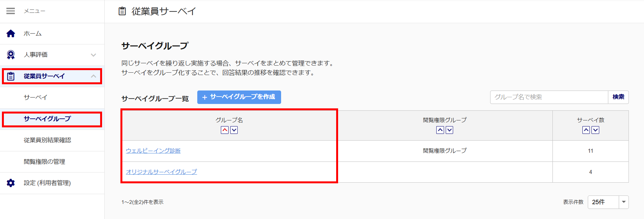This screenshot has width=644, height=219.
Task: Expand the 人事評価 menu chevron
Action: click(93, 55)
